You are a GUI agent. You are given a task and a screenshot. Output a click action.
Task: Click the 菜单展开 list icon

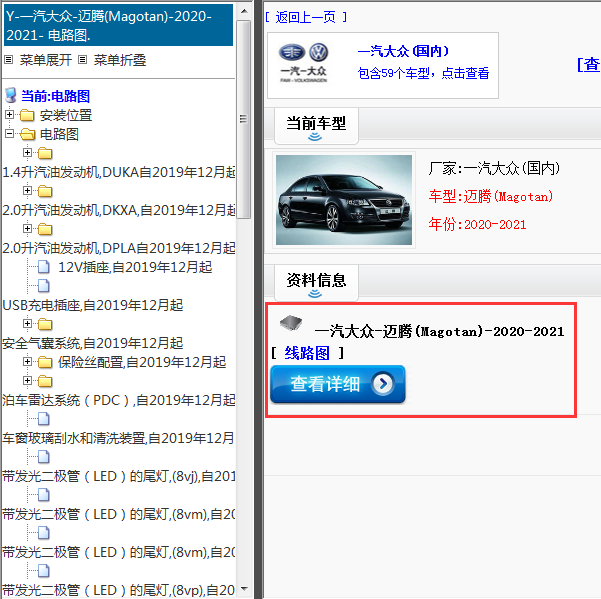(x=8, y=59)
